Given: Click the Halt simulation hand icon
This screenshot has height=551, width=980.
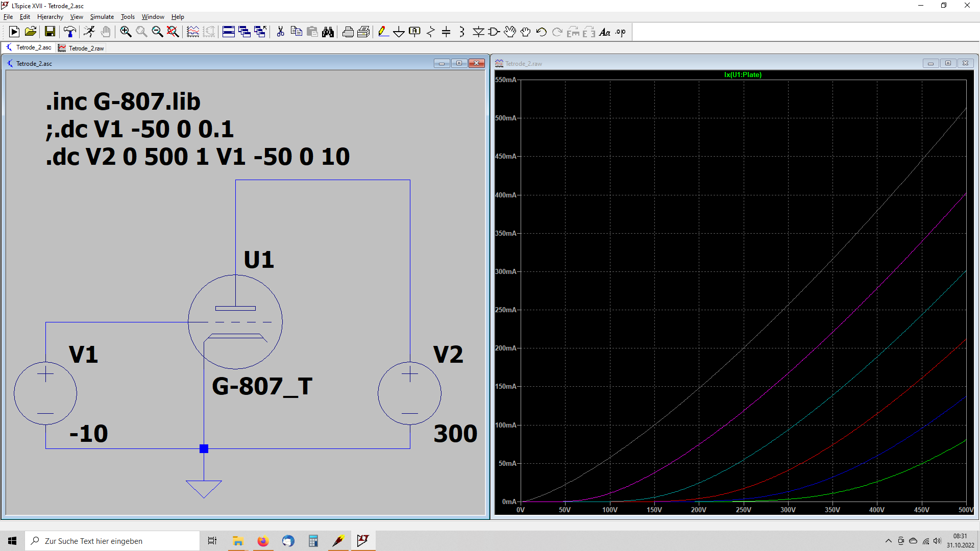Looking at the screenshot, I should [105, 32].
